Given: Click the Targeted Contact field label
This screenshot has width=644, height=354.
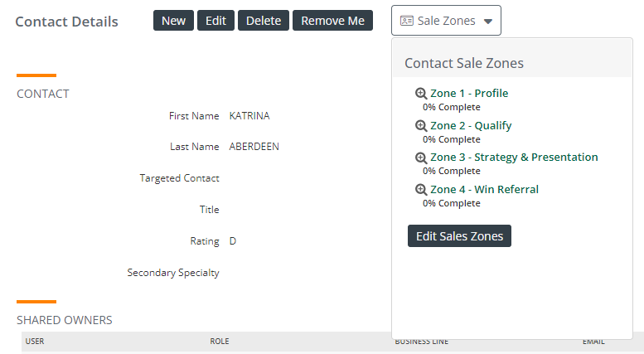Looking at the screenshot, I should pos(179,178).
